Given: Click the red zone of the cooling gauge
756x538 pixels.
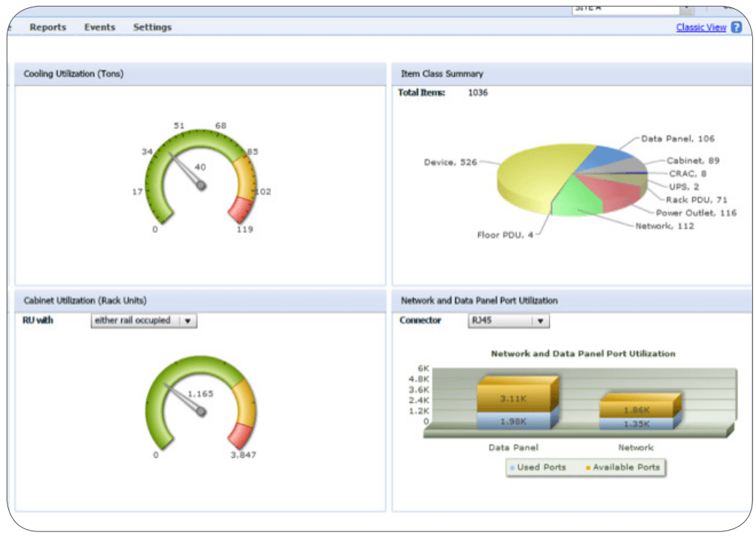Looking at the screenshot, I should (240, 209).
